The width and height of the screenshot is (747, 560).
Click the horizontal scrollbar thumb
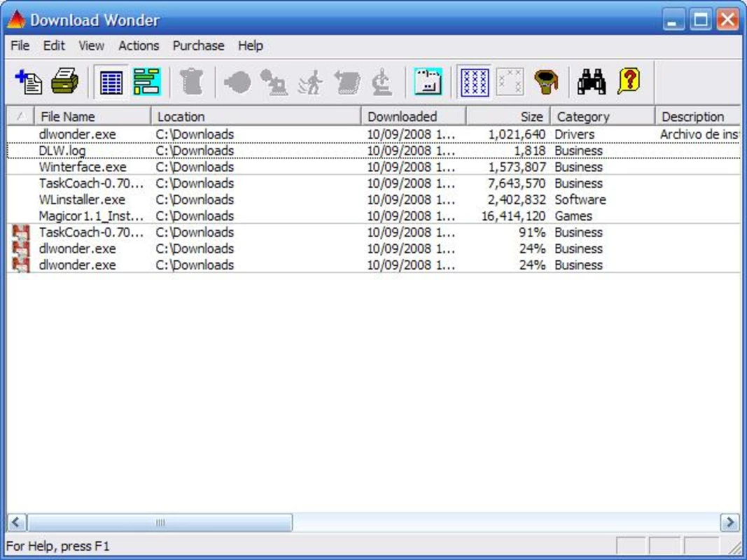(x=160, y=522)
